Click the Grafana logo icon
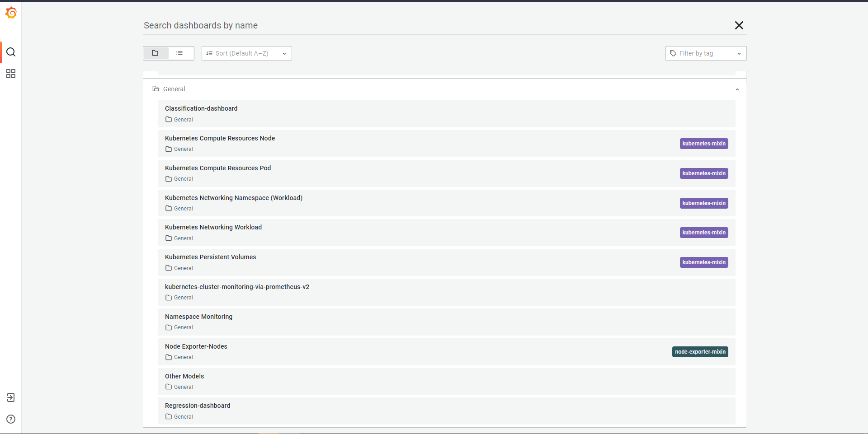The image size is (868, 434). click(x=11, y=13)
